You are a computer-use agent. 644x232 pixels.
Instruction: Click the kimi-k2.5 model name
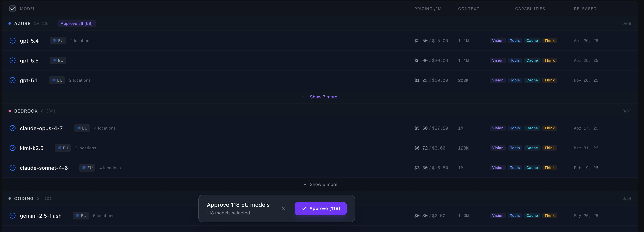click(x=32, y=148)
